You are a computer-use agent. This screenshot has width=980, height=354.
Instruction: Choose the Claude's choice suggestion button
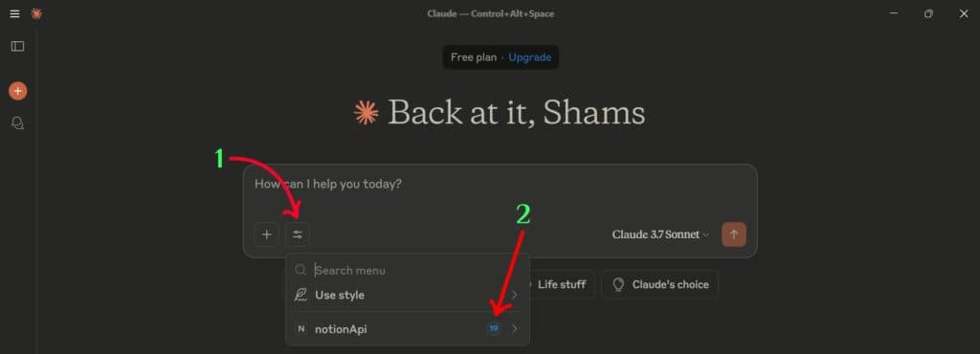point(660,285)
